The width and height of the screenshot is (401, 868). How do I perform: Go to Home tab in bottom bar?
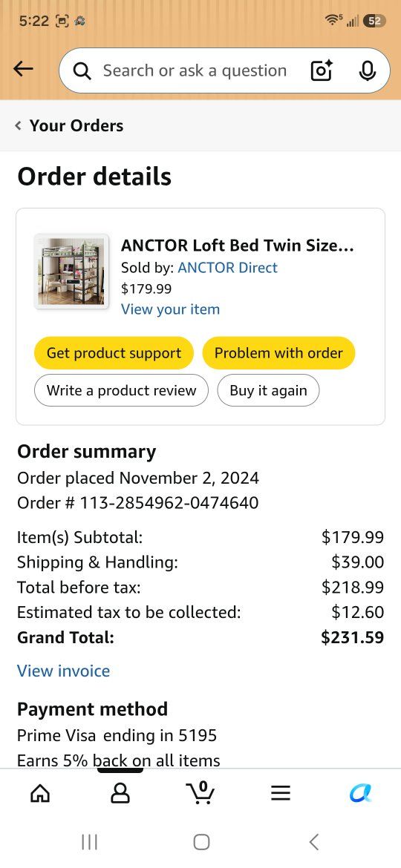click(40, 794)
